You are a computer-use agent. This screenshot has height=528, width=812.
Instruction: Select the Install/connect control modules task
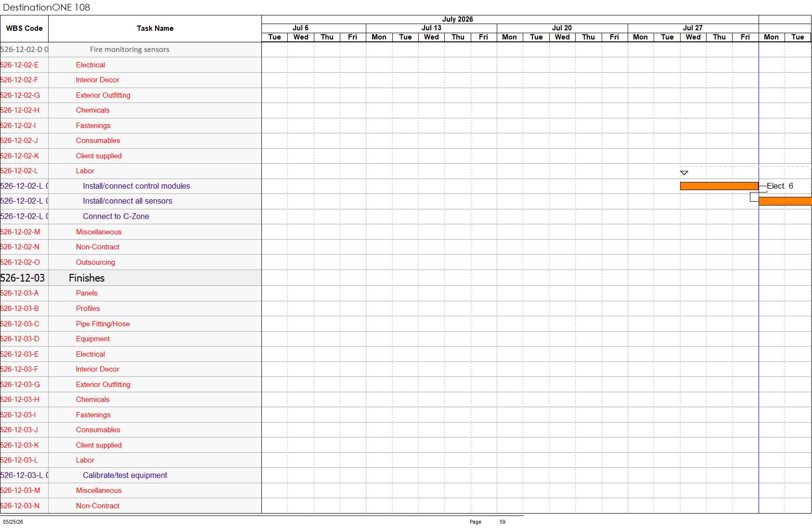coord(136,186)
